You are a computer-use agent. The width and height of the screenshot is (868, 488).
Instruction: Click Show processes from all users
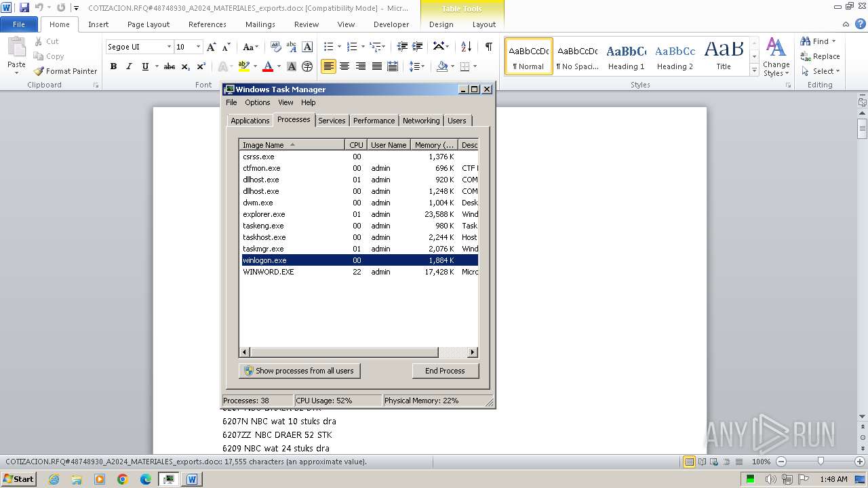pos(299,371)
